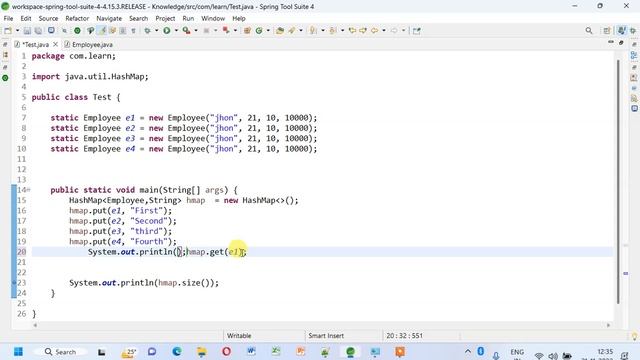
Task: Click the Save toolbar icon
Action: click(x=27, y=31)
